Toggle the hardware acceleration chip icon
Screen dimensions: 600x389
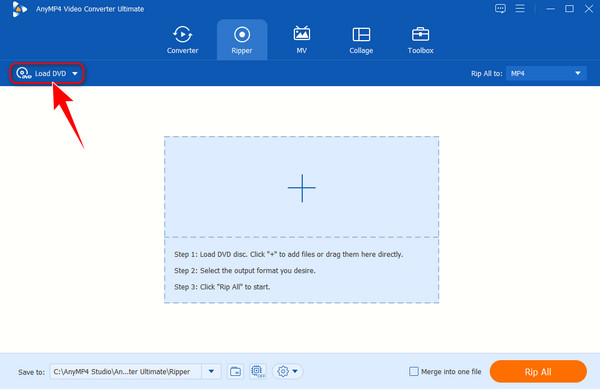(258, 371)
